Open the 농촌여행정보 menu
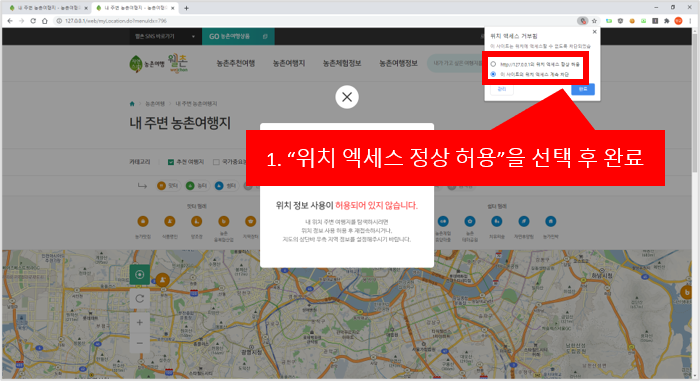 [398, 63]
